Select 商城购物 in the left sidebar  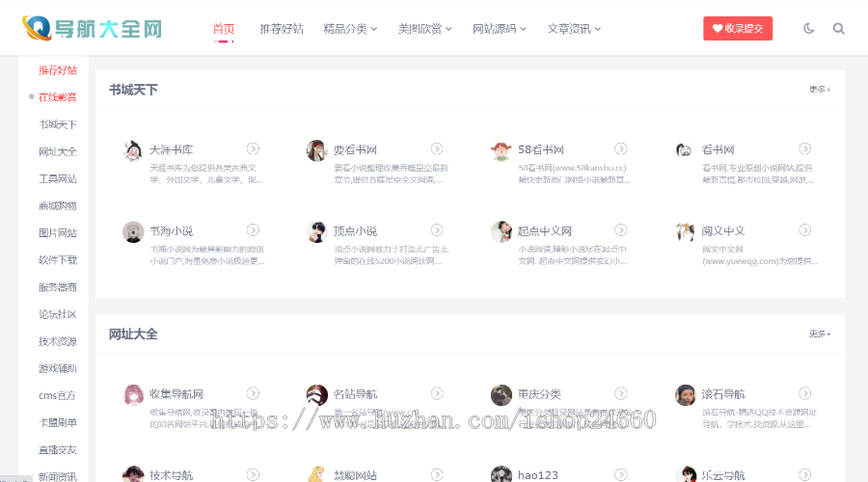coord(58,206)
